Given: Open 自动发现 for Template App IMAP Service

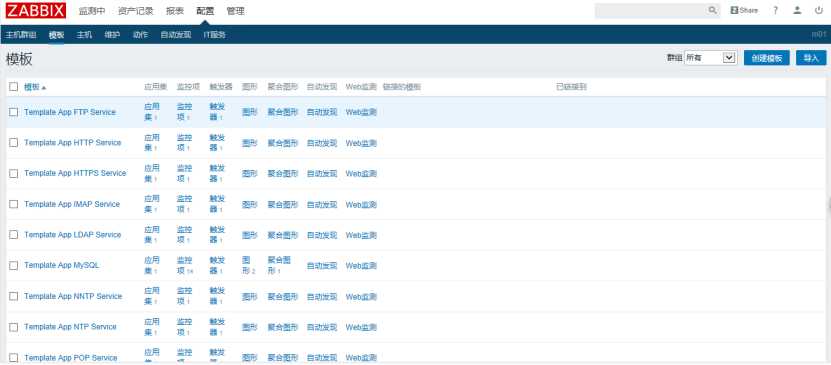Looking at the screenshot, I should [322, 204].
